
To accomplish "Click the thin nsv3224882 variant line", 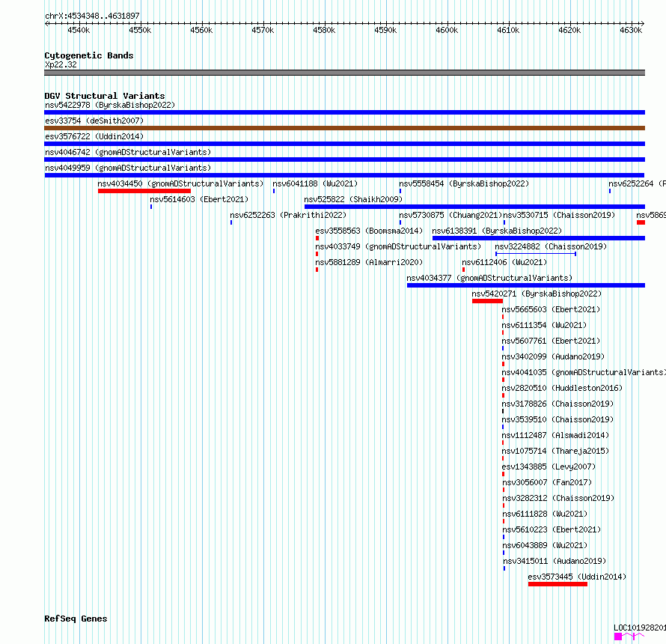I will 536,254.
